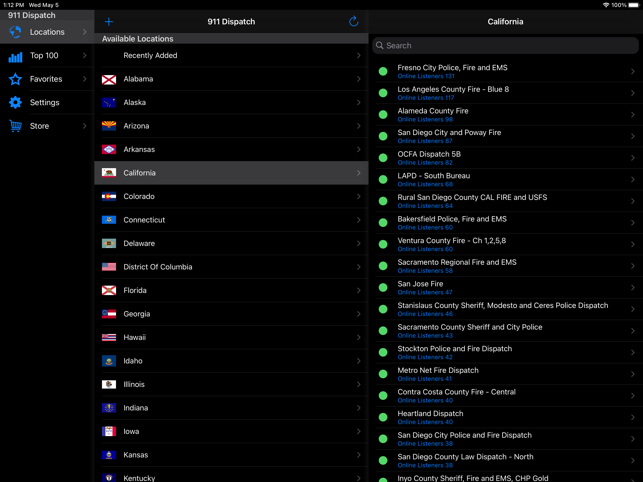Image resolution: width=643 pixels, height=482 pixels.
Task: Expand Recently Added row chevron
Action: click(x=358, y=55)
